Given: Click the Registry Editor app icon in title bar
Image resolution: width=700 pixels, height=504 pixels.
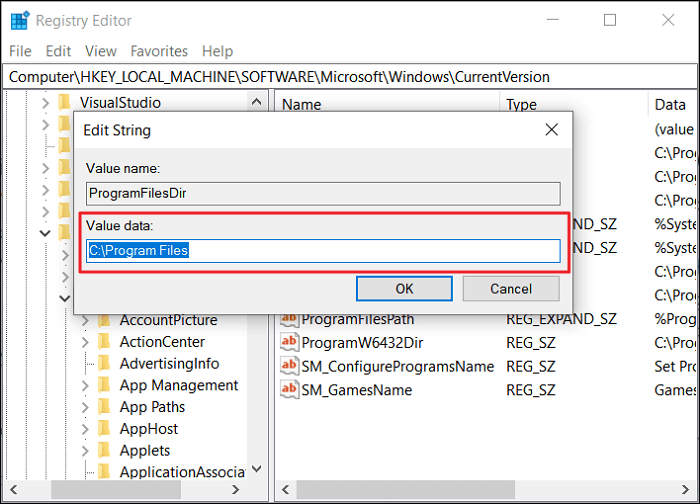Looking at the screenshot, I should (19, 20).
